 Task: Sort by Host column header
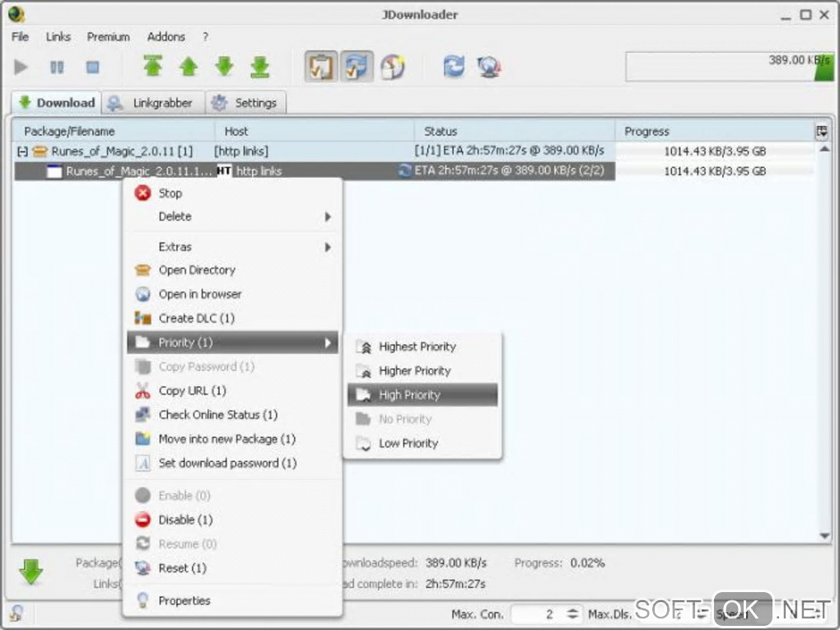click(x=314, y=131)
